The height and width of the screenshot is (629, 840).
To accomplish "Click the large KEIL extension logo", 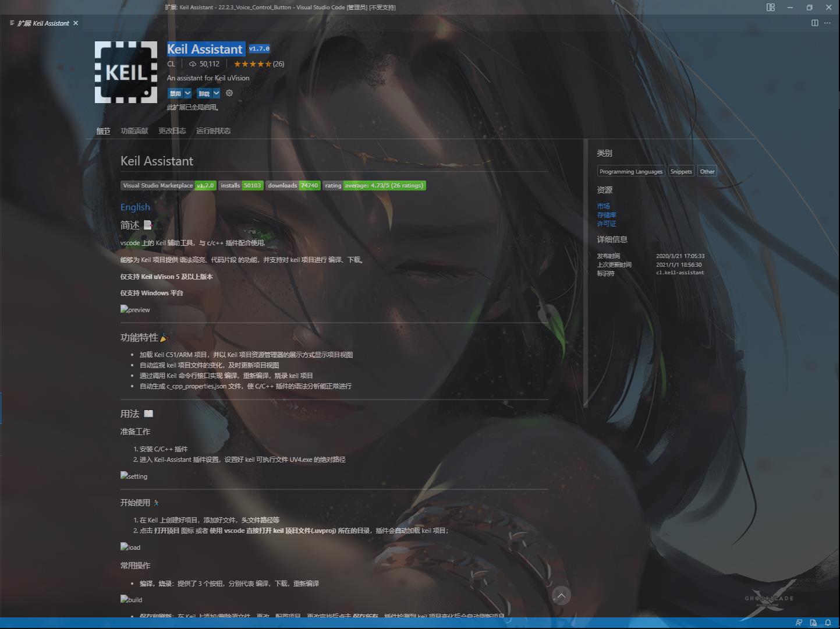I will point(126,72).
